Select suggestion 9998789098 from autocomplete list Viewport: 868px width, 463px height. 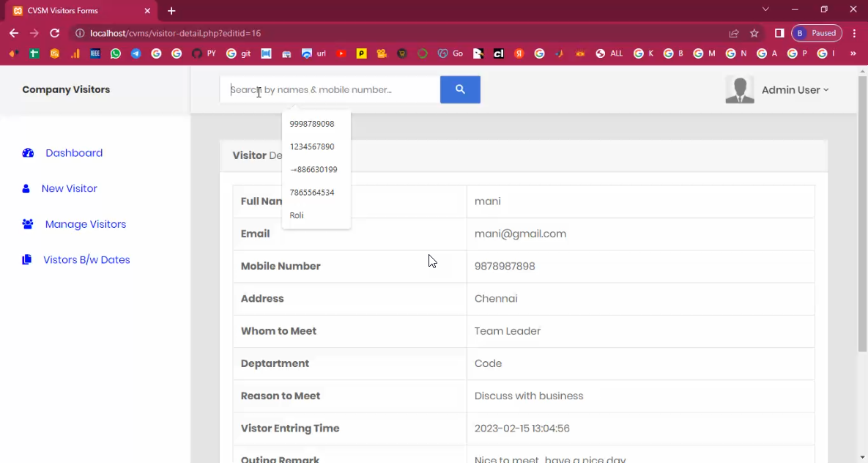[x=312, y=124]
